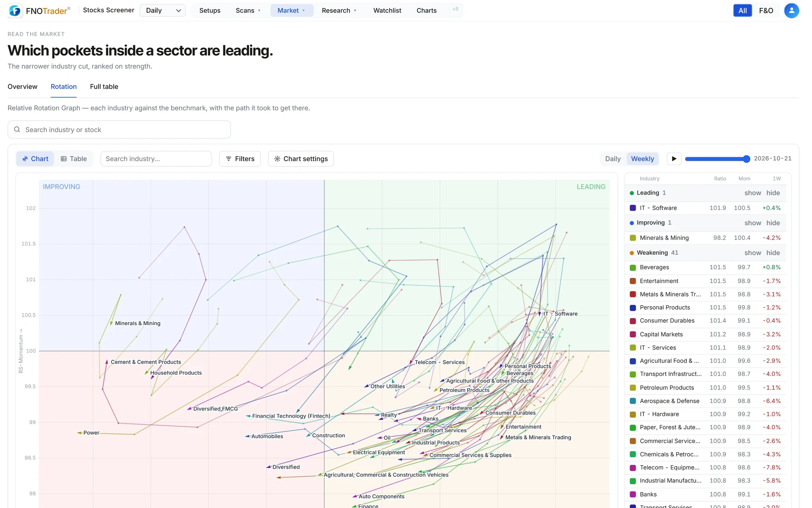812x508 pixels.
Task: Open the Charts page
Action: coord(426,11)
